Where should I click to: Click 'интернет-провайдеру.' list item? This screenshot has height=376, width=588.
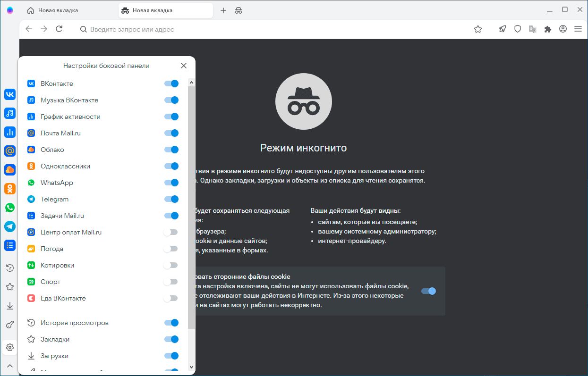(352, 241)
